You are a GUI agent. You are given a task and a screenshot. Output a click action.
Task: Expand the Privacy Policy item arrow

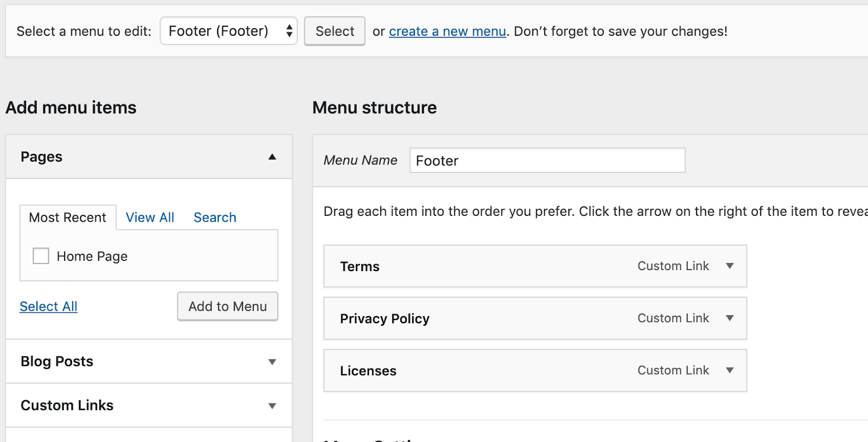point(730,318)
